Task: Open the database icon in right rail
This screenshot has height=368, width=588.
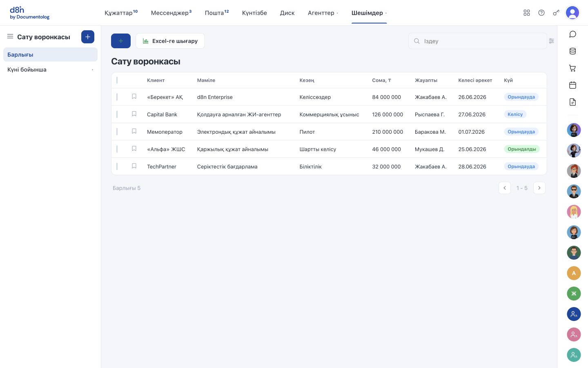Action: pyautogui.click(x=573, y=51)
